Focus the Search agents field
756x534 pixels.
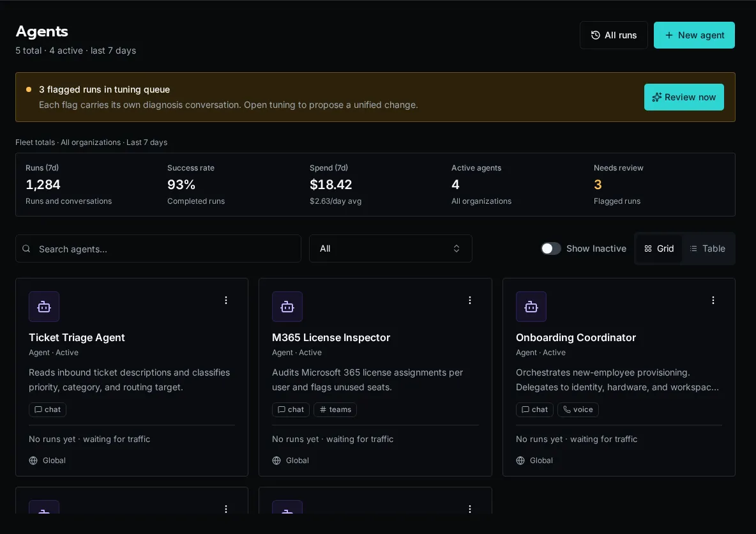158,248
